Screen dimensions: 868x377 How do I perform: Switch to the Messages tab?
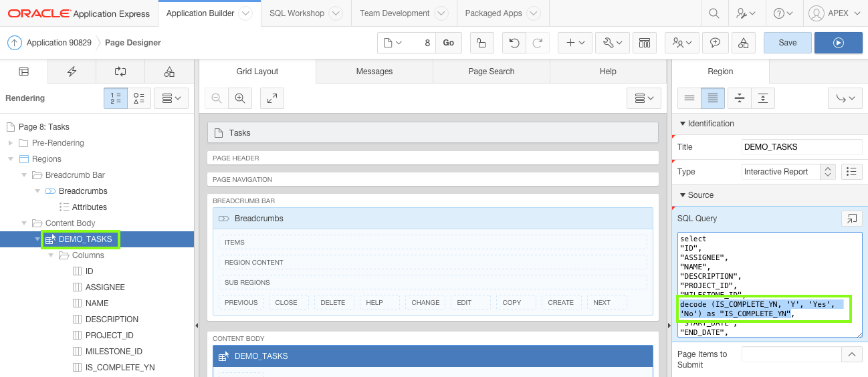point(374,72)
